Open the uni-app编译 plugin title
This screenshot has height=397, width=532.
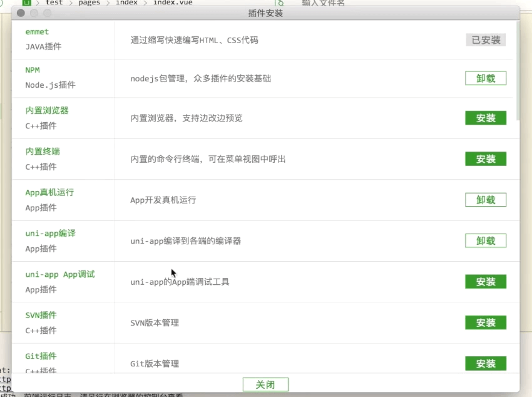[51, 234]
